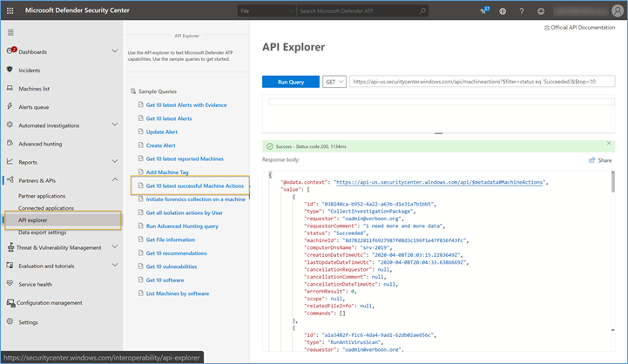Click the Incidents shield icon
The width and height of the screenshot is (628, 364).
(x=10, y=70)
